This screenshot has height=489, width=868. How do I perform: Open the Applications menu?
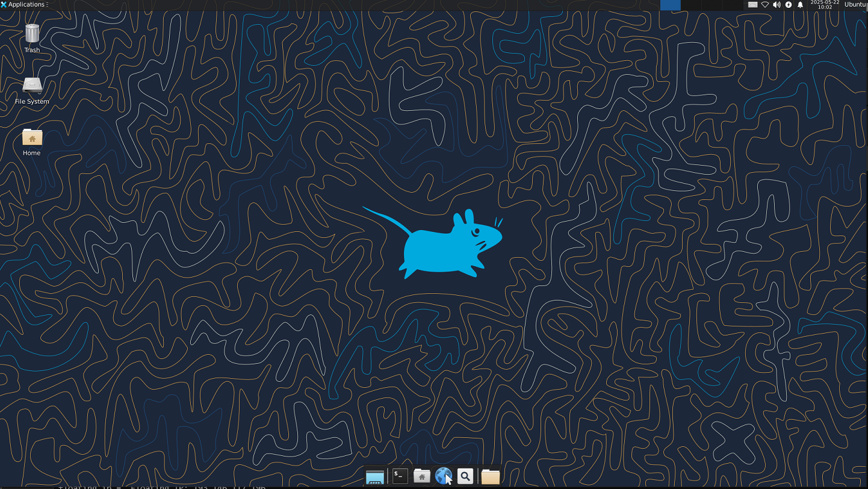pos(24,5)
